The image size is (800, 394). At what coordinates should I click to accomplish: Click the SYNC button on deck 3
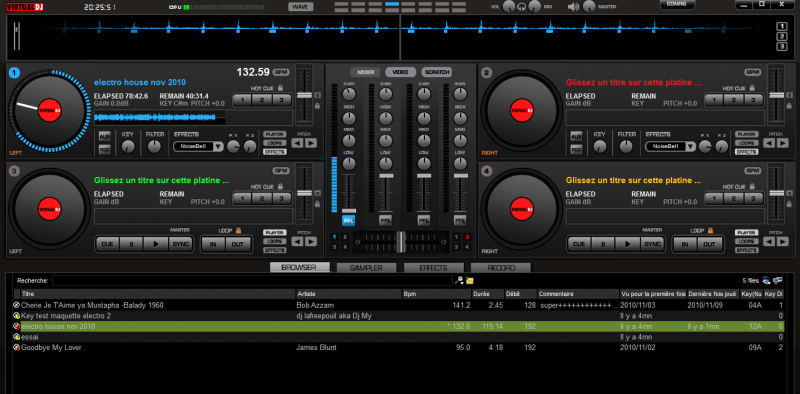click(181, 244)
